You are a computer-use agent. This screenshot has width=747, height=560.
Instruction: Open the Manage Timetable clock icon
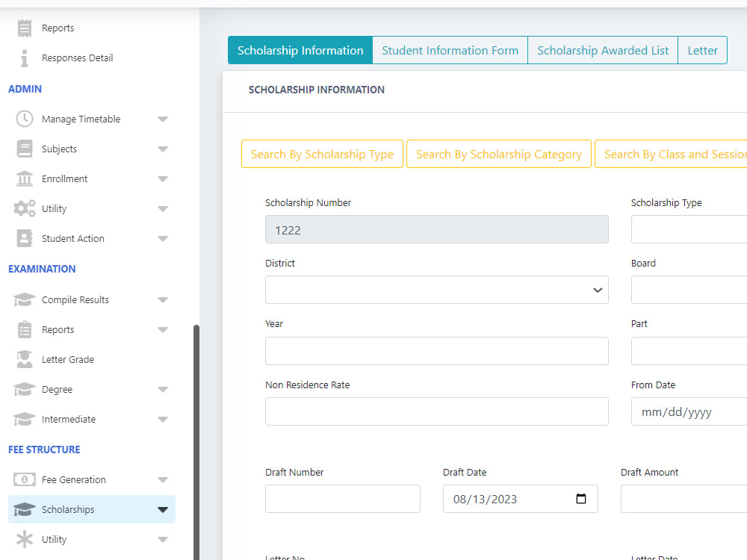point(24,119)
